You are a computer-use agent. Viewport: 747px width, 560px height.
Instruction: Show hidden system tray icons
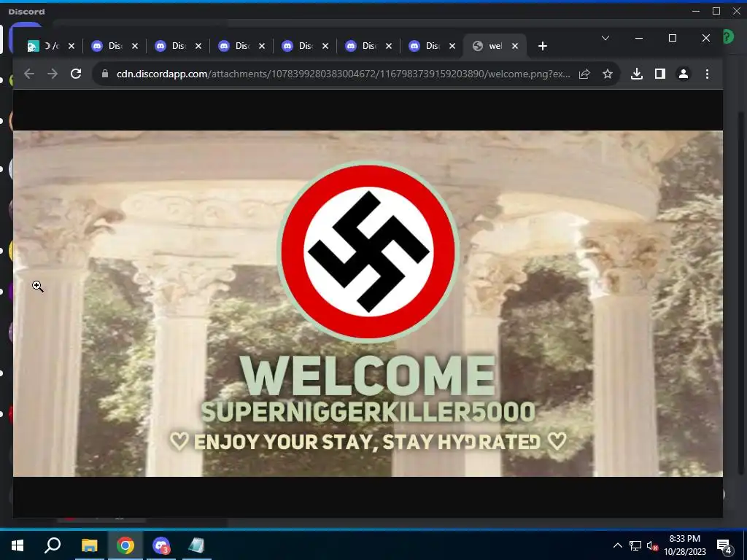pyautogui.click(x=617, y=545)
